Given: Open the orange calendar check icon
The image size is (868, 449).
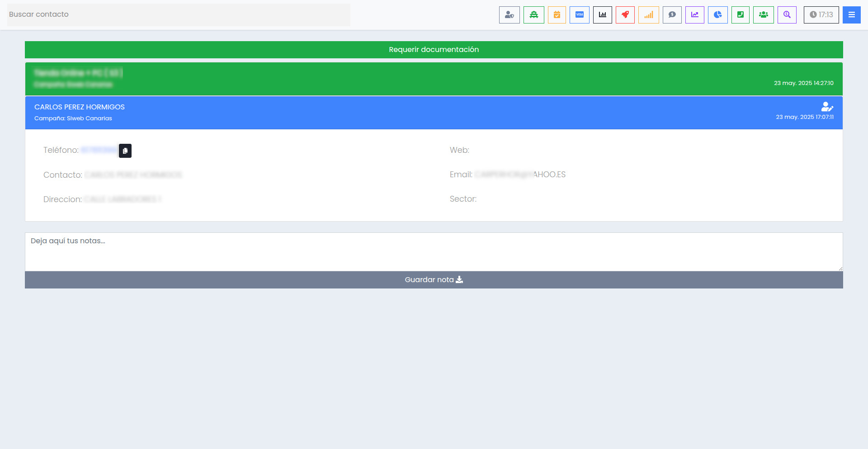Looking at the screenshot, I should [x=557, y=15].
